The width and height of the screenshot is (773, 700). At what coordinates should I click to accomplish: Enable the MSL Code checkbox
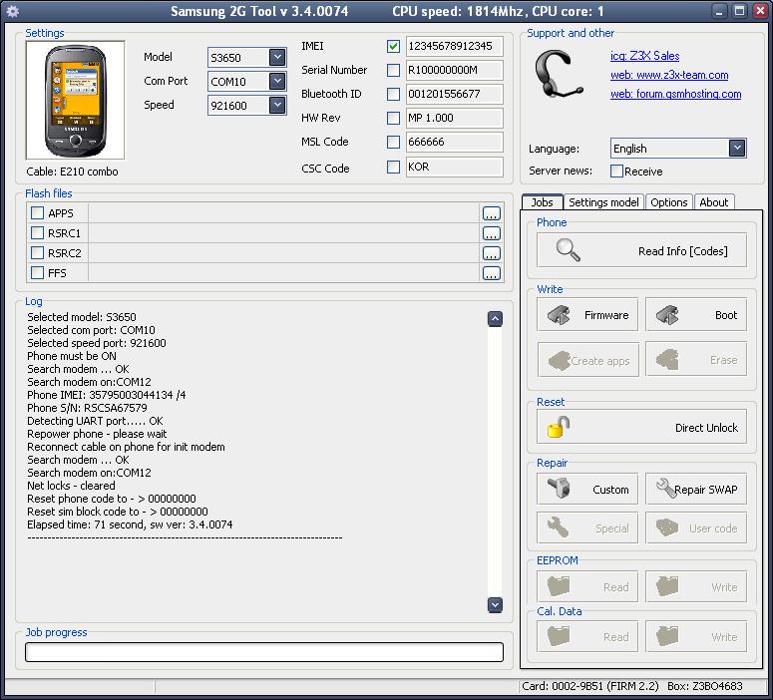pos(393,142)
